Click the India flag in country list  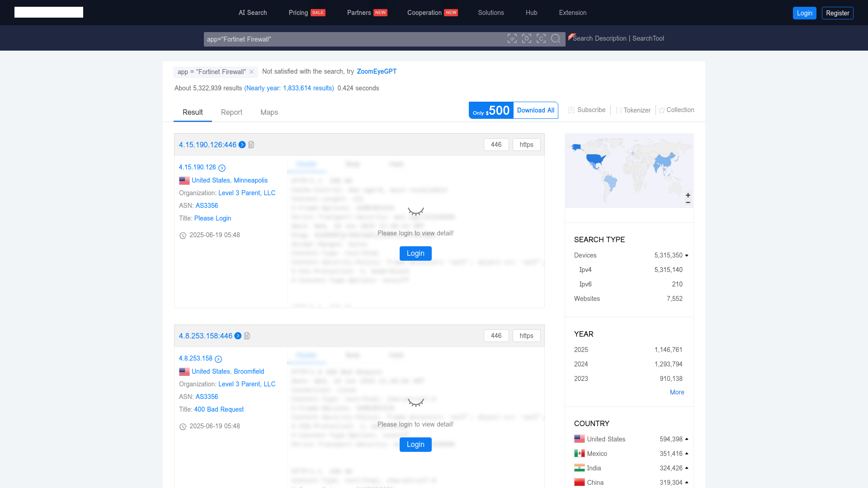tap(580, 468)
